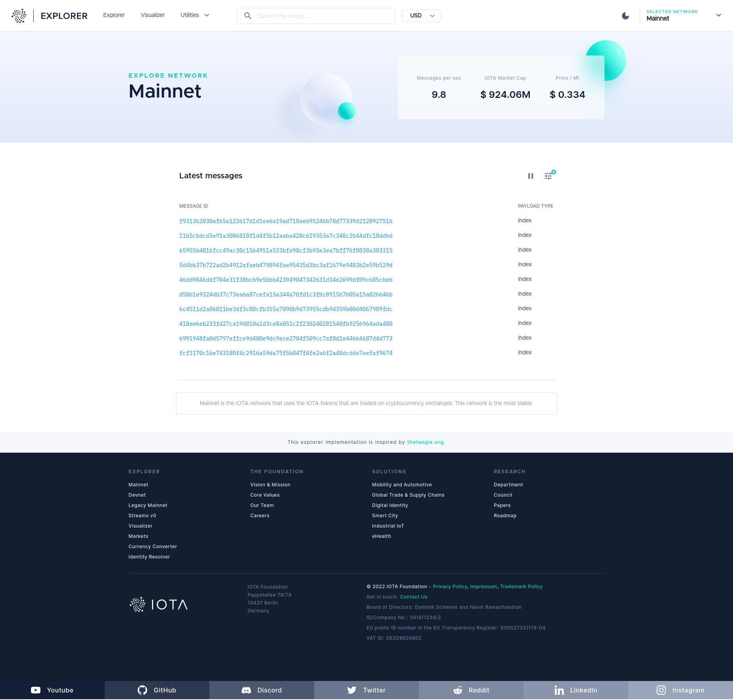Open Our Team link
This screenshot has width=733, height=700.
click(x=262, y=505)
